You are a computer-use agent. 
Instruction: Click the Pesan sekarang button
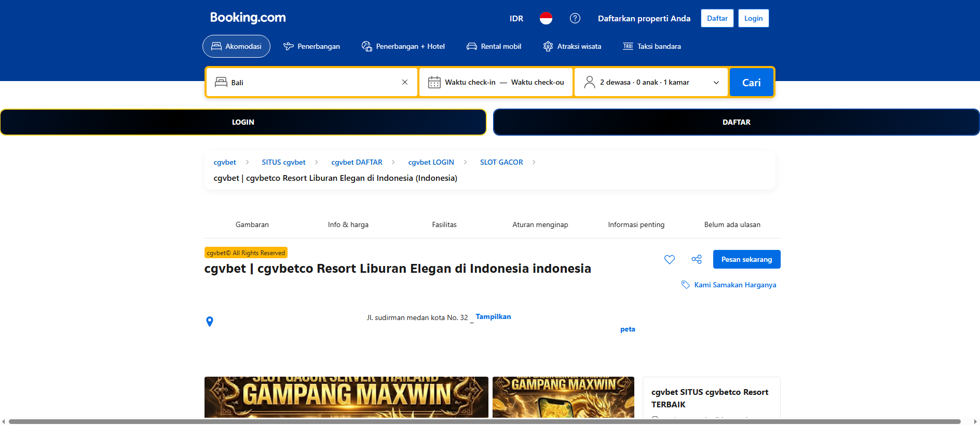(x=746, y=259)
